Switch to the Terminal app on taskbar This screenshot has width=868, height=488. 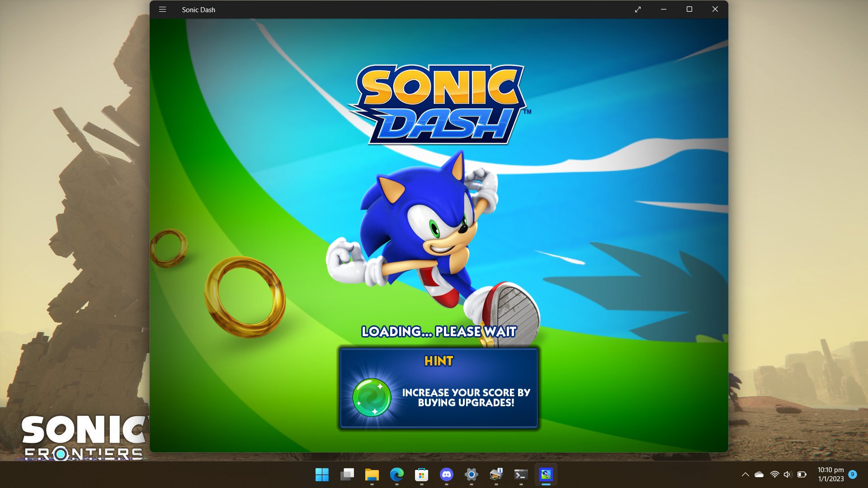pos(521,474)
